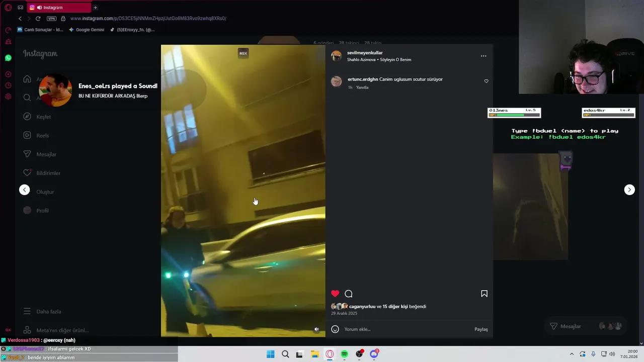The image size is (644, 362).
Task: Open History clock icon in sidebar
Action: (x=8, y=85)
